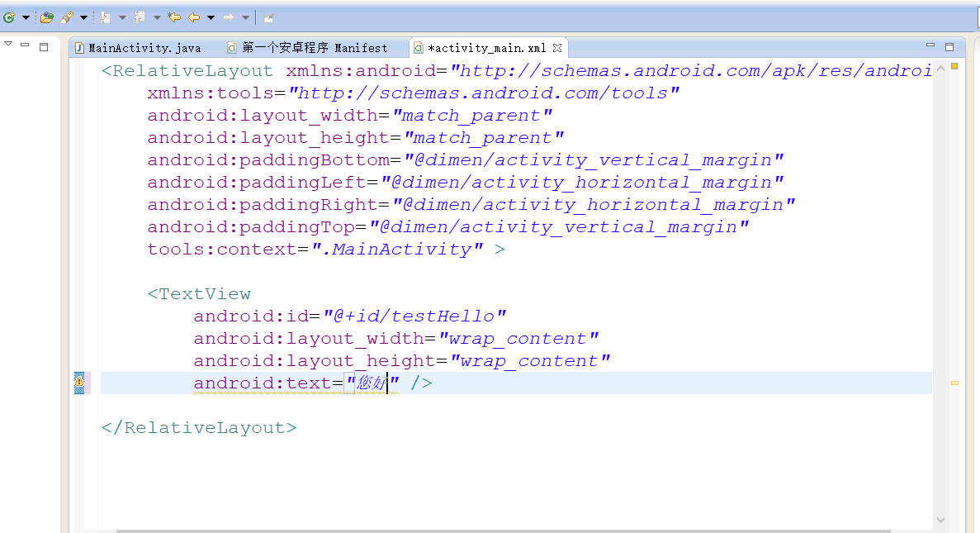Click the editor scroll-up arrow
980x533 pixels.
coord(940,69)
